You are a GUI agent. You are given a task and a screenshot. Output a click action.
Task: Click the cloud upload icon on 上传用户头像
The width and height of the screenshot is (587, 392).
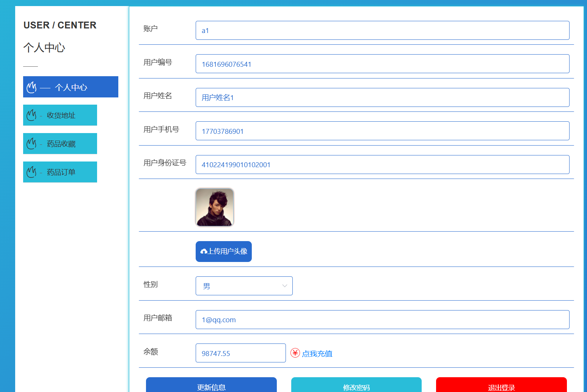coord(204,251)
